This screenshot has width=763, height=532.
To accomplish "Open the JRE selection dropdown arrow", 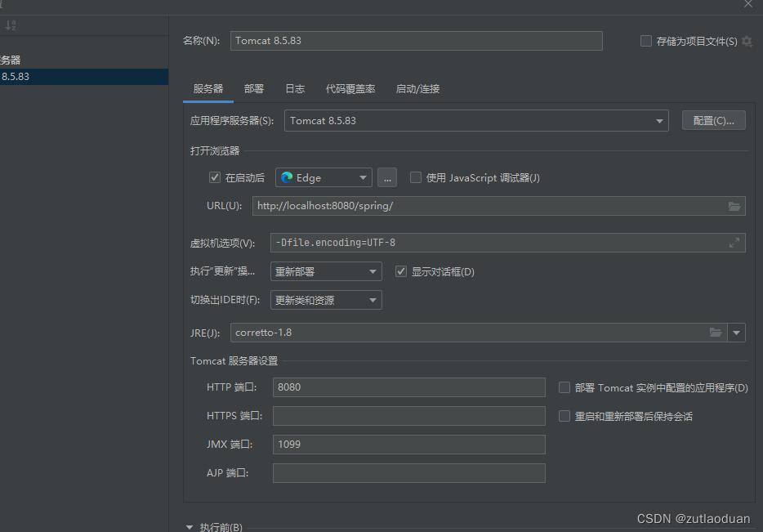I will click(x=736, y=333).
